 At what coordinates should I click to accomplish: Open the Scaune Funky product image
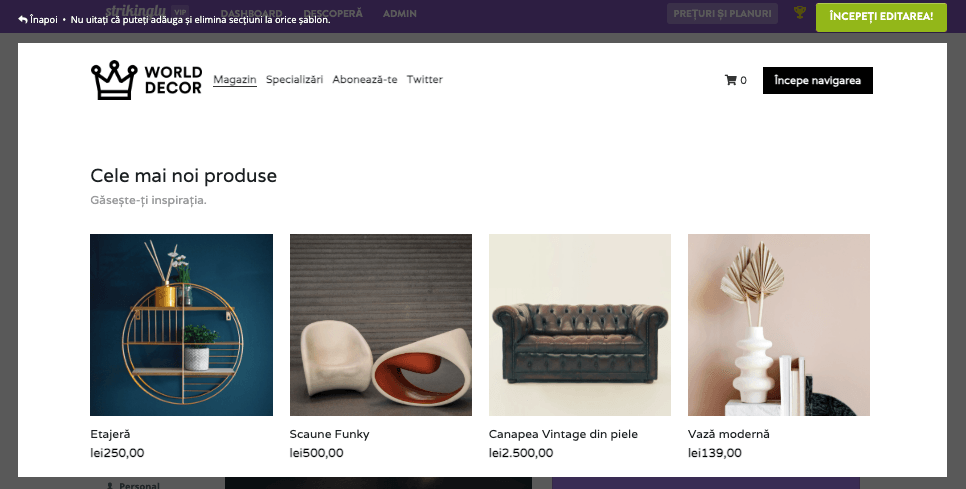(x=380, y=324)
